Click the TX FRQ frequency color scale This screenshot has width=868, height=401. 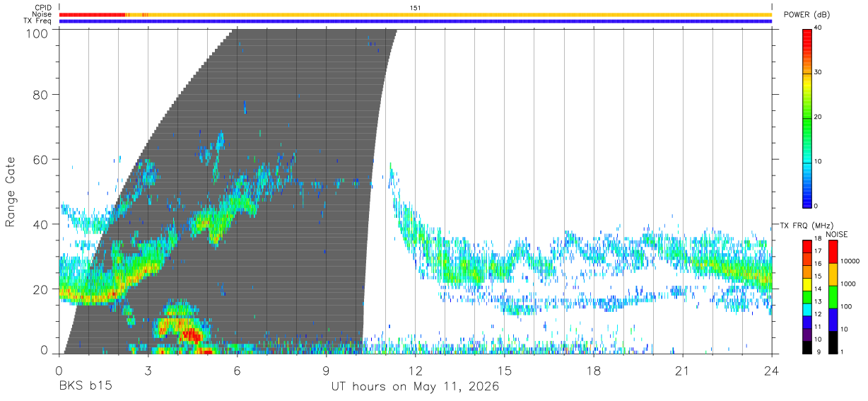click(x=807, y=296)
